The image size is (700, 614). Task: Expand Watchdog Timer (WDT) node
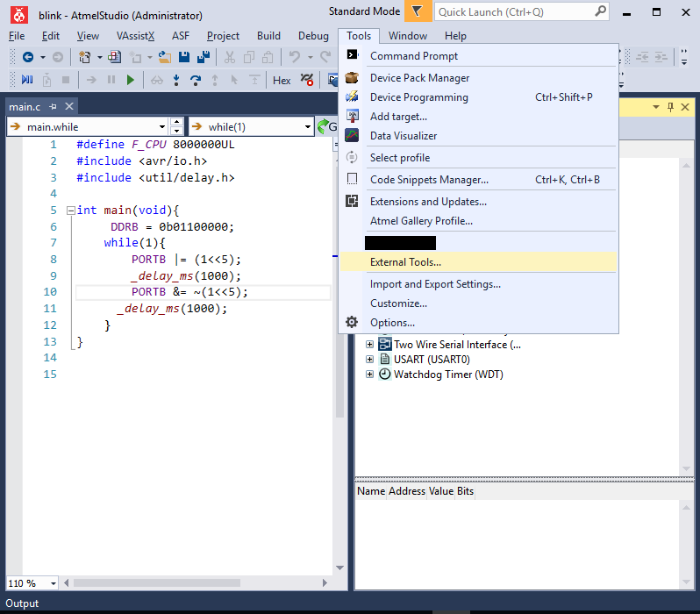point(369,374)
